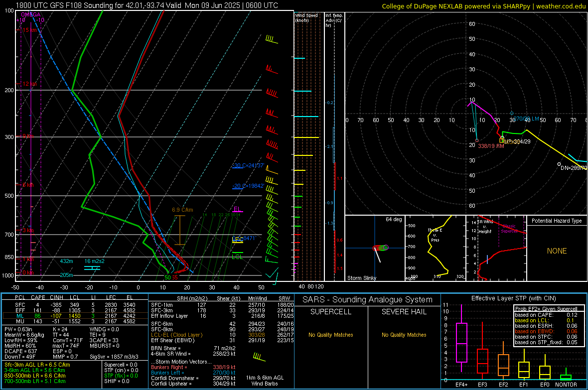Click the weather.cod.edu NEXLAB credit text
The height and width of the screenshot is (390, 588).
point(483,6)
